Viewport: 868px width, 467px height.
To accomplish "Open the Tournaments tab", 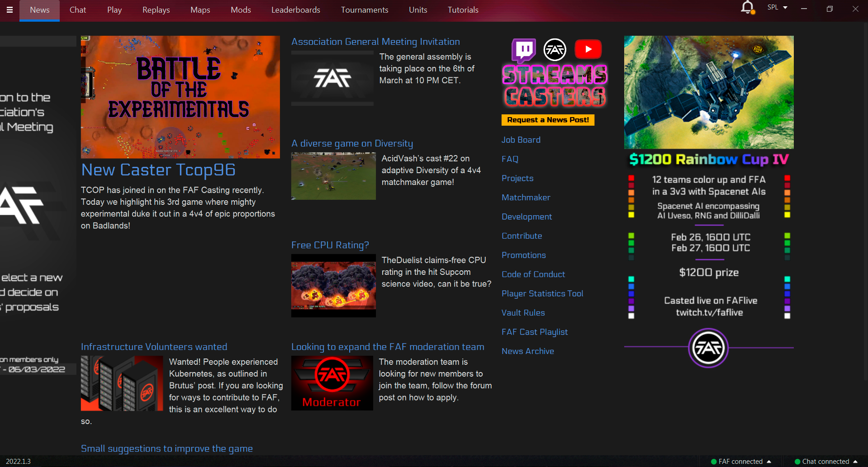I will point(365,10).
